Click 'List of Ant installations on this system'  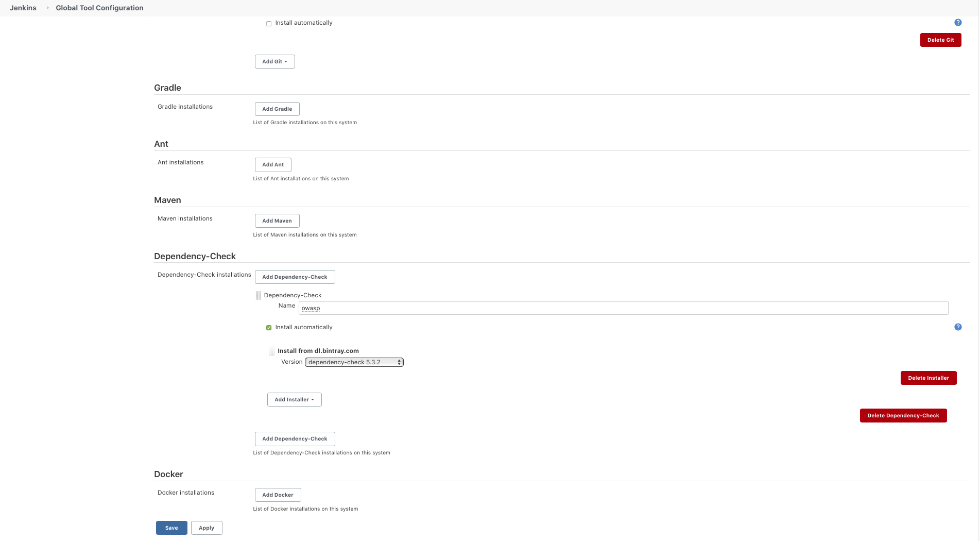[x=301, y=179]
